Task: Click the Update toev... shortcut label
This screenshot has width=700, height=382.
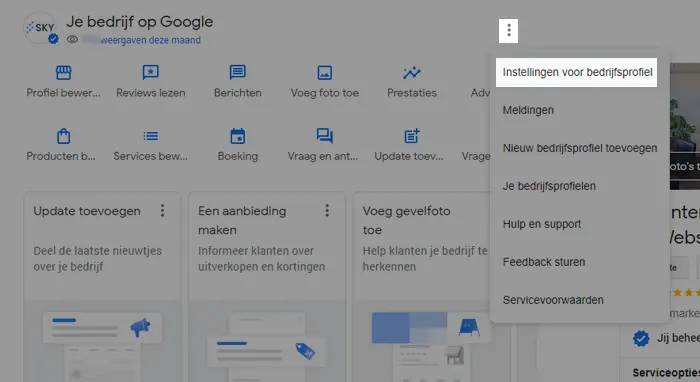Action: 409,156
